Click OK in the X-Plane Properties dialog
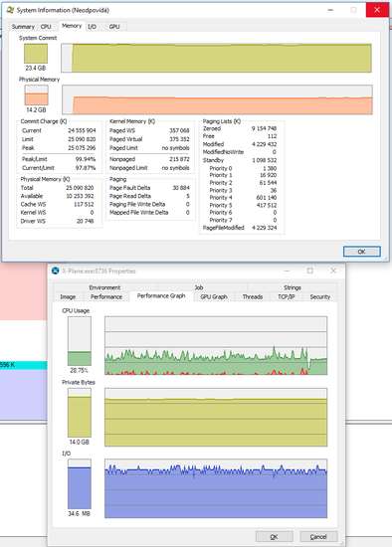This screenshot has height=547, width=392. click(274, 536)
